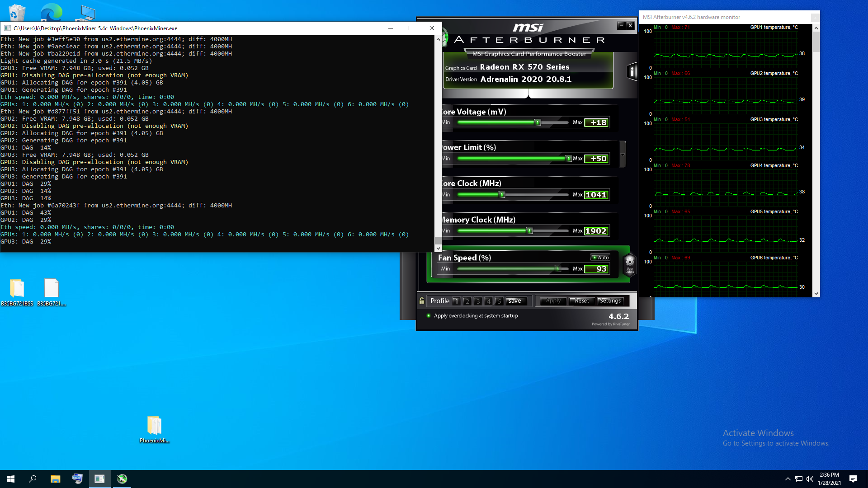Close the MSI Afterburner window
The height and width of the screenshot is (488, 868).
[630, 25]
